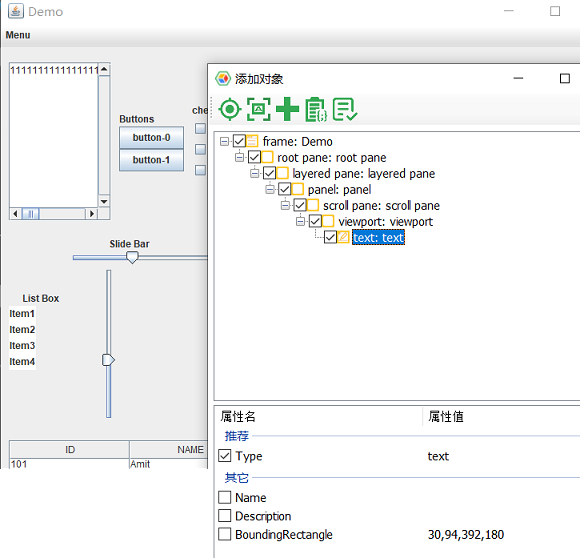
Task: Click the clipboard document toolbar icon
Action: [316, 109]
